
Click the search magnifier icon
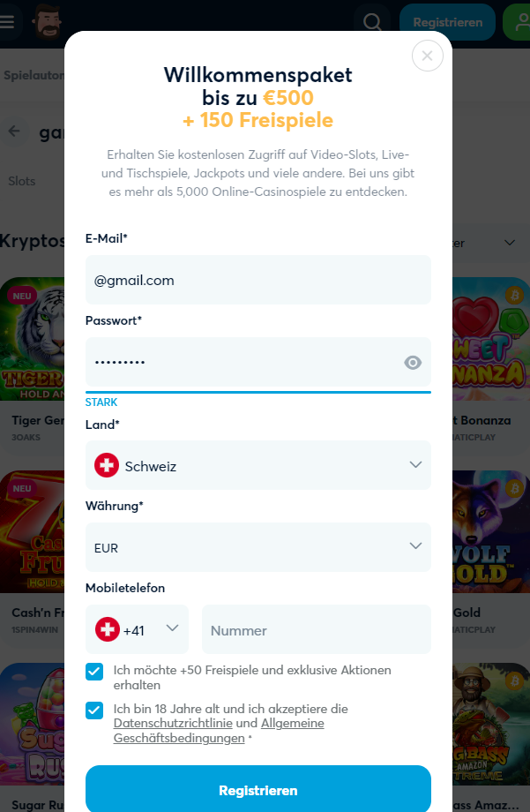click(x=371, y=22)
